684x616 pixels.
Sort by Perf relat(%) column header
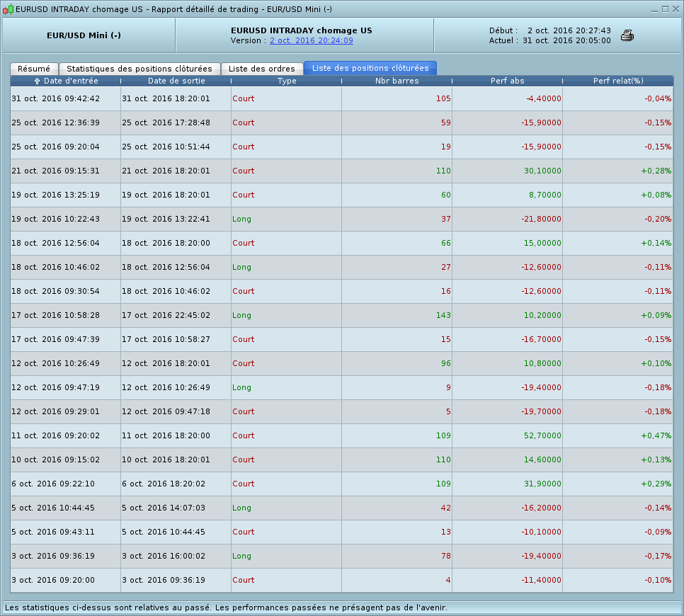[x=618, y=81]
